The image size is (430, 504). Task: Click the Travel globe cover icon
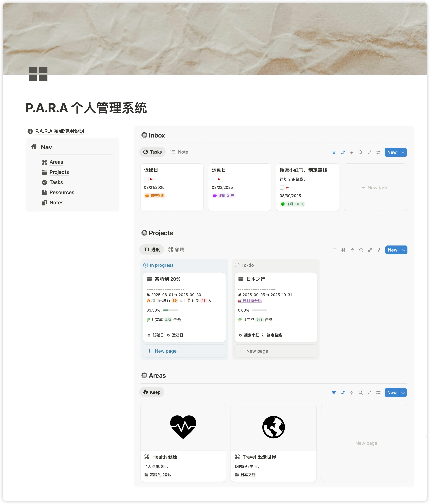273,427
